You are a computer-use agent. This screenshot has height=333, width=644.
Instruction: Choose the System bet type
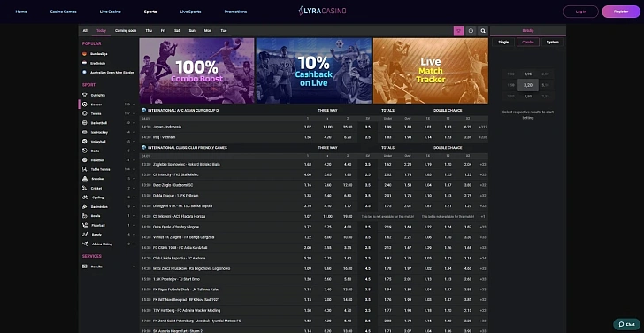[552, 42]
